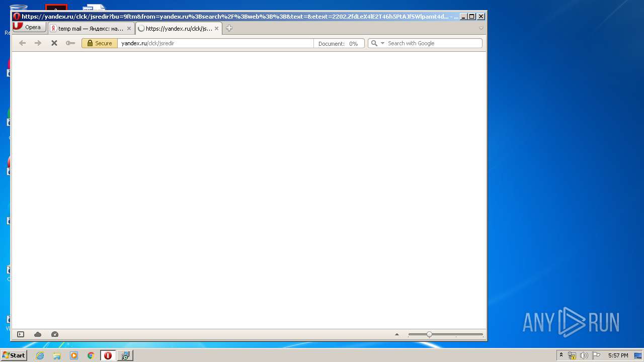644x362 pixels.
Task: Click the Show desktop button
Action: pos(638,355)
